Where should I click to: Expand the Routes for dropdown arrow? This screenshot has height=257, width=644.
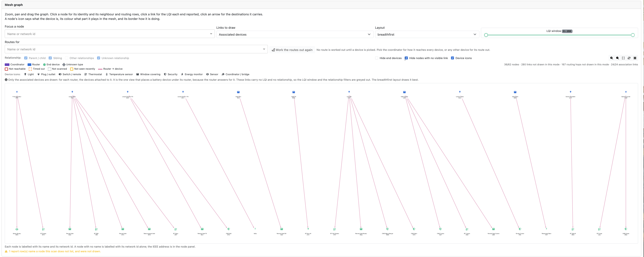tap(264, 49)
